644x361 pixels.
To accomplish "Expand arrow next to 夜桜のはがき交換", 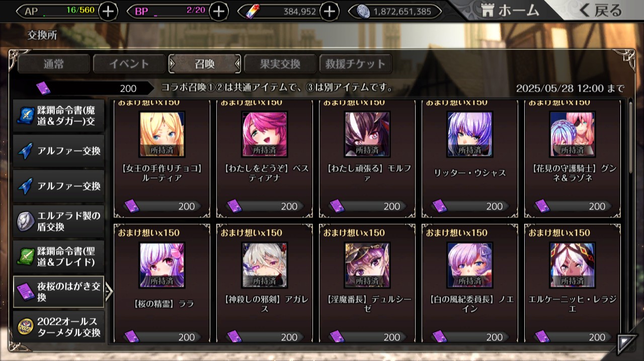I will [109, 292].
